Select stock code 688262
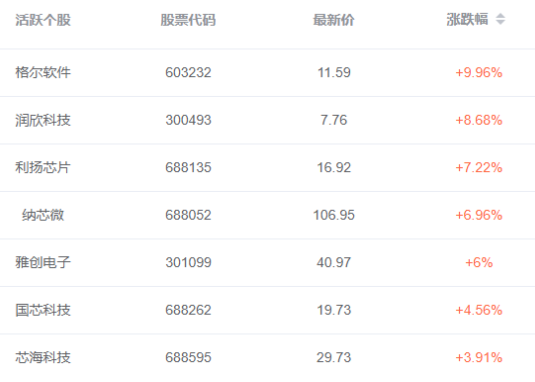The width and height of the screenshot is (535, 382). (x=188, y=310)
